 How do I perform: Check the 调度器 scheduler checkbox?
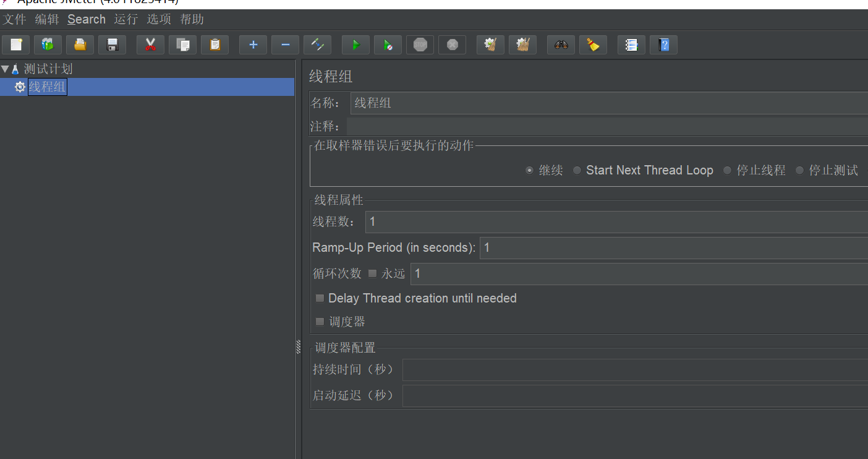tap(320, 321)
